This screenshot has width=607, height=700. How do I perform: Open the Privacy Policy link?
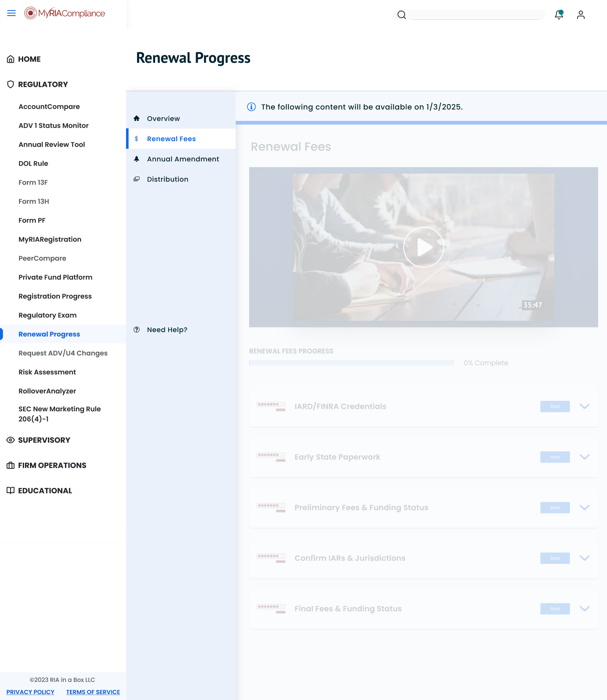30,692
